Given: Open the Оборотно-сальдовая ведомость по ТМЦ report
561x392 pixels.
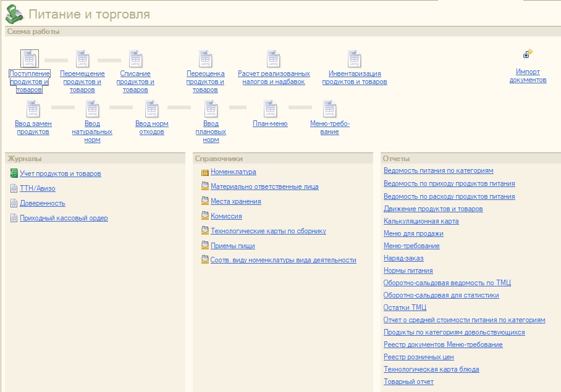Looking at the screenshot, I should (447, 283).
